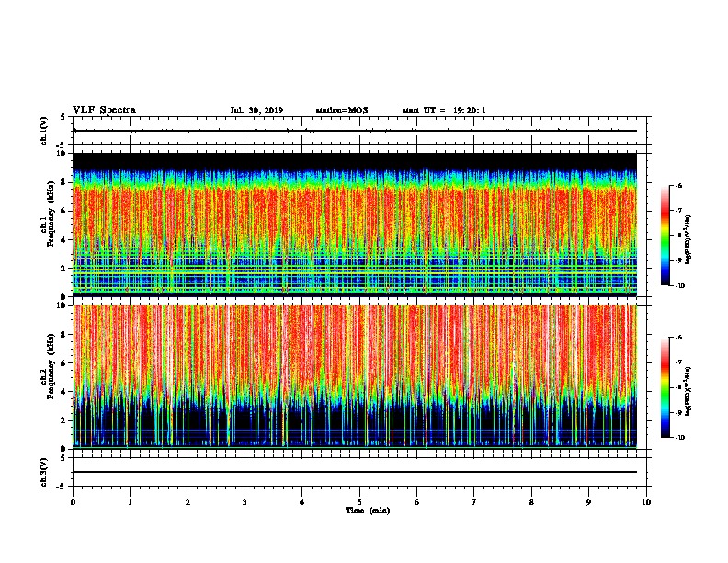Click the ch.2 spectrogram color scale bar

click(x=665, y=387)
